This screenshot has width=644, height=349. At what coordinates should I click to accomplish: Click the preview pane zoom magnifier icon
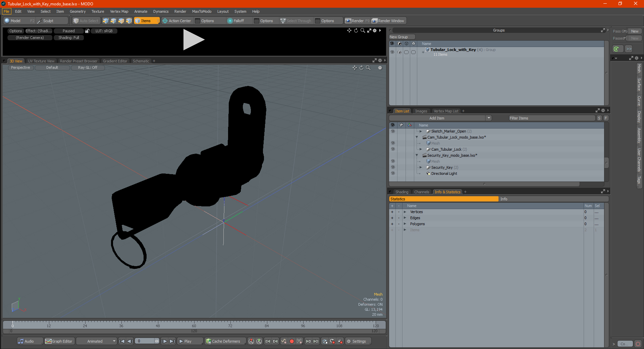(x=363, y=31)
